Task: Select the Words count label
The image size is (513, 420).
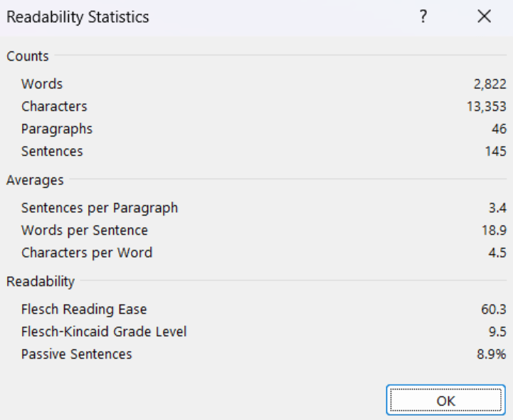Action: point(42,84)
